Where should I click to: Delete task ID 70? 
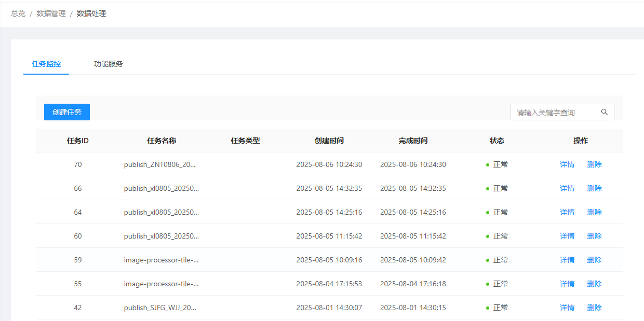pyautogui.click(x=594, y=164)
